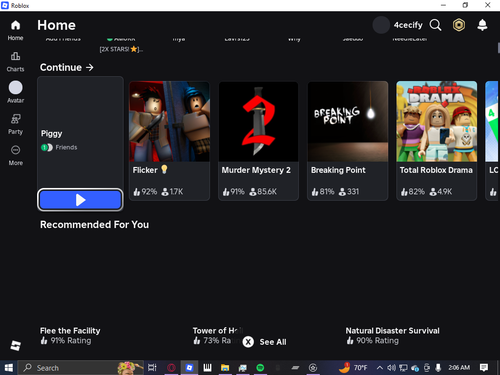
Task: Click the Friends indicator under Piggy
Action: click(x=59, y=147)
